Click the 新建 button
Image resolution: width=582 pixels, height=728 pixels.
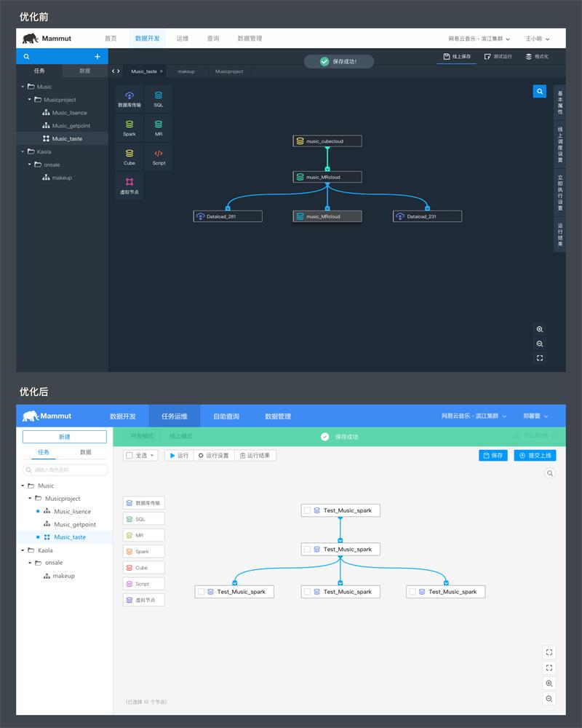pyautogui.click(x=65, y=436)
